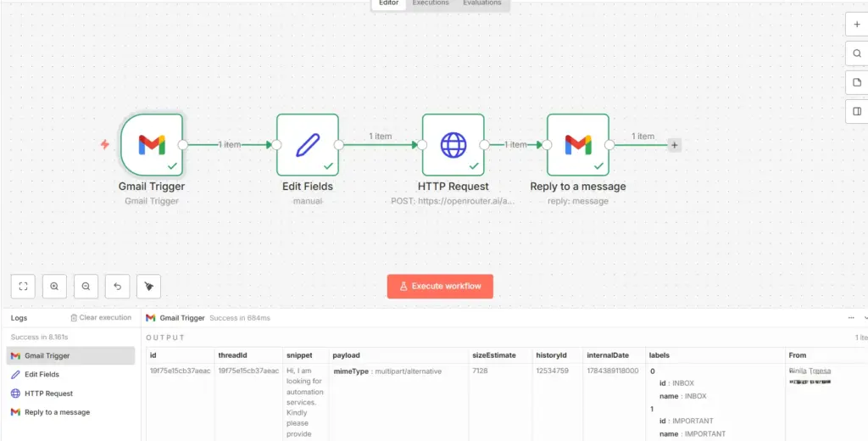Click the add node plus button in right toolbar
Image resolution: width=868 pixels, height=441 pixels.
[x=857, y=25]
